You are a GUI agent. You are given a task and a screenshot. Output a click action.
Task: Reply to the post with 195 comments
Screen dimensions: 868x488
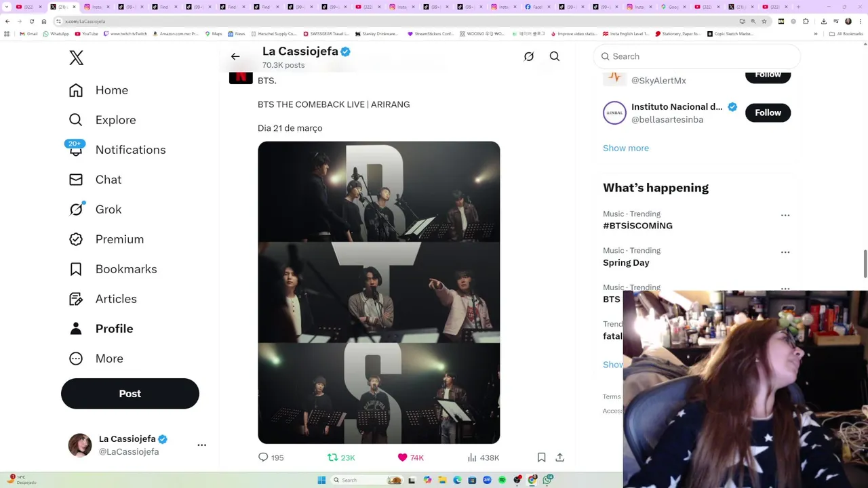coord(271,457)
